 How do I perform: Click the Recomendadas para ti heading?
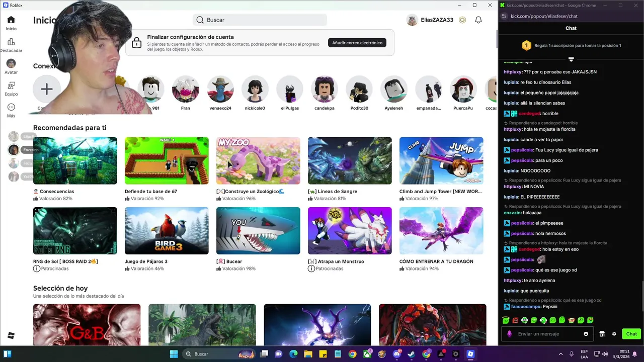70,128
